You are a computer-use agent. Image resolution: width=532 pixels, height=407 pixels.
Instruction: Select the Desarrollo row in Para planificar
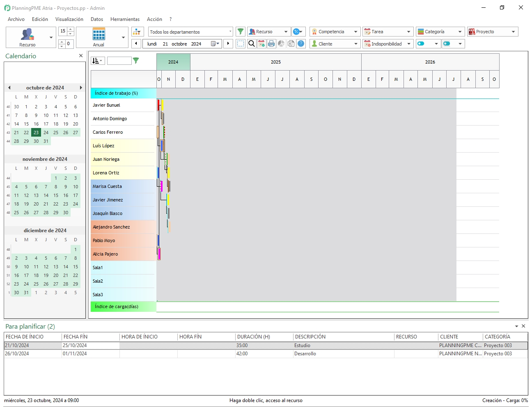(266, 354)
